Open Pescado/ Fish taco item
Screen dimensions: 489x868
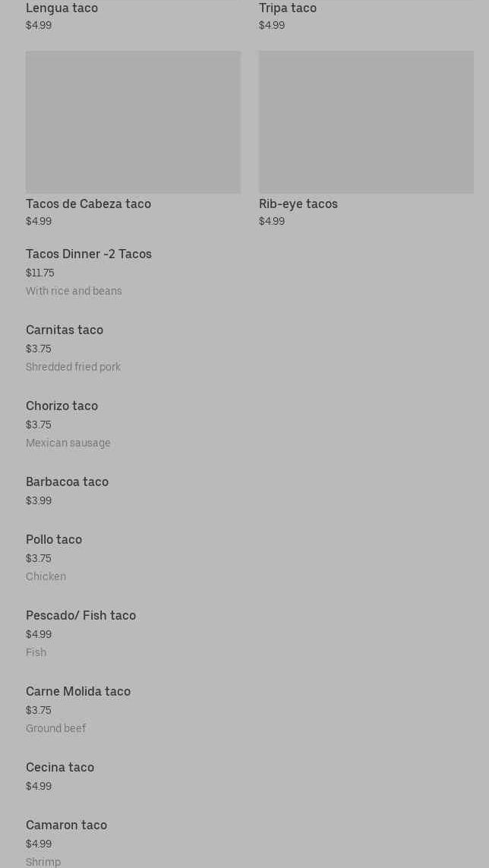(80, 616)
